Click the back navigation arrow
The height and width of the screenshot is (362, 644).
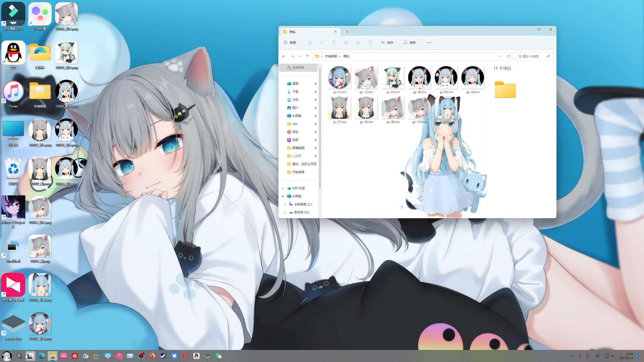284,56
